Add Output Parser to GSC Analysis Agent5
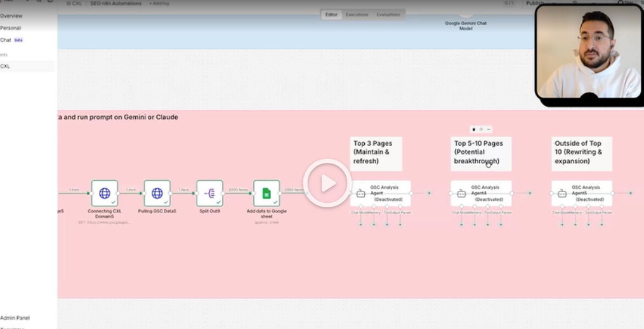 tap(601, 224)
